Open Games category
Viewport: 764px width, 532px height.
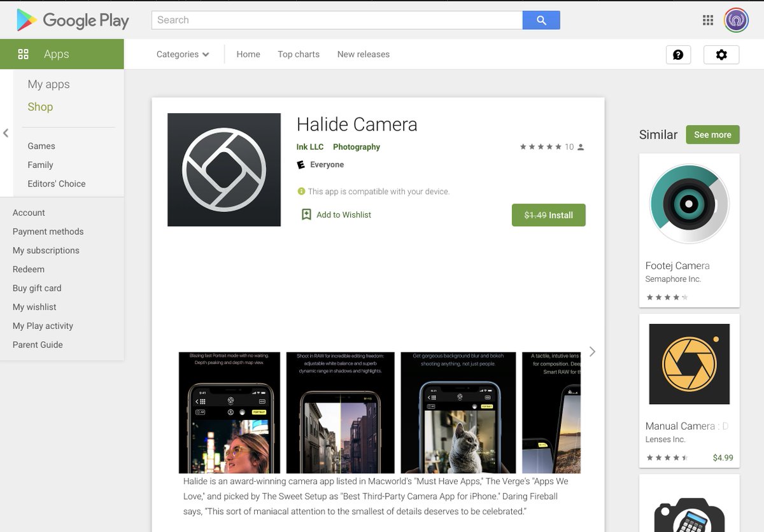click(x=41, y=146)
